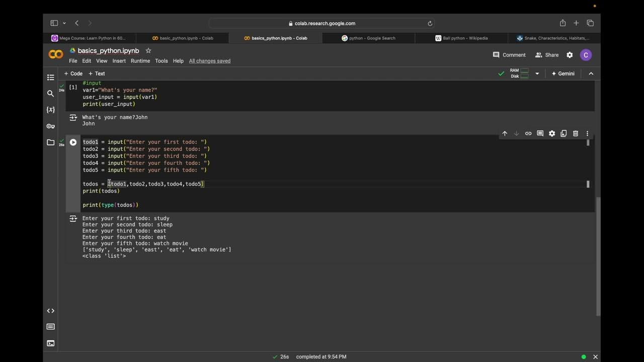Run the todo input cell
This screenshot has width=644, height=362.
73,142
